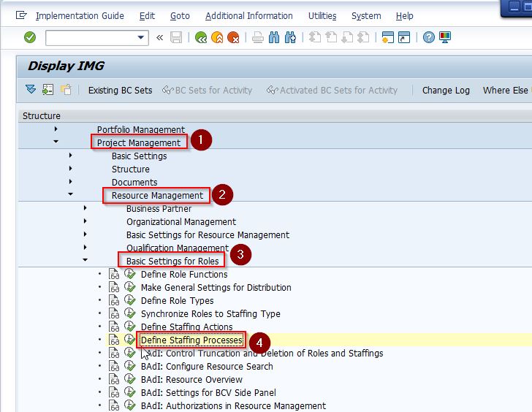Select the Portfolio Management tree item
The width and height of the screenshot is (532, 412).
pos(141,129)
